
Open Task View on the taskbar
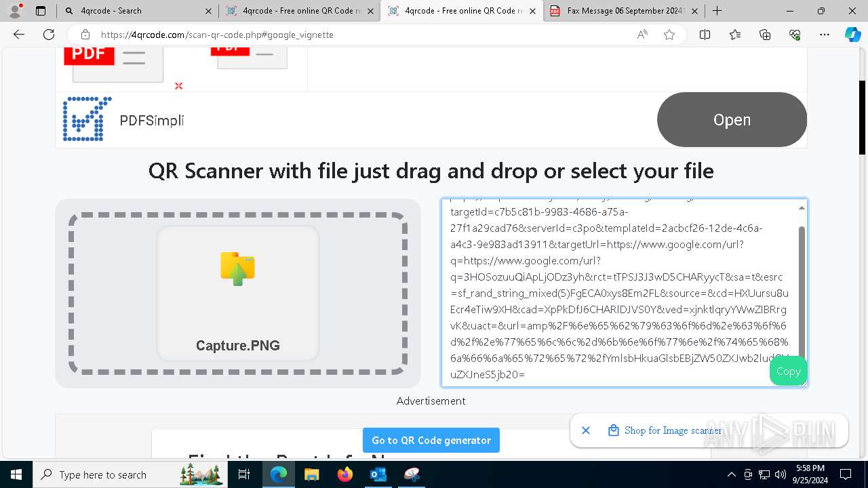click(245, 474)
